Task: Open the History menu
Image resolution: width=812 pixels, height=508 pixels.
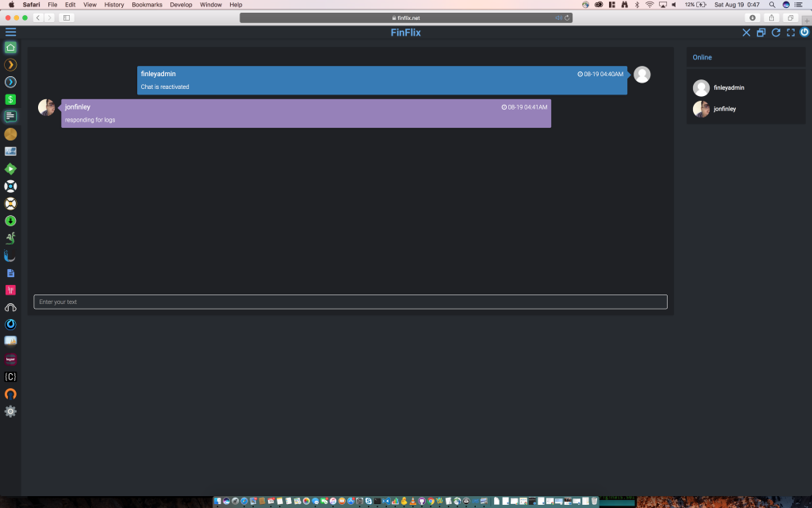Action: coord(114,5)
